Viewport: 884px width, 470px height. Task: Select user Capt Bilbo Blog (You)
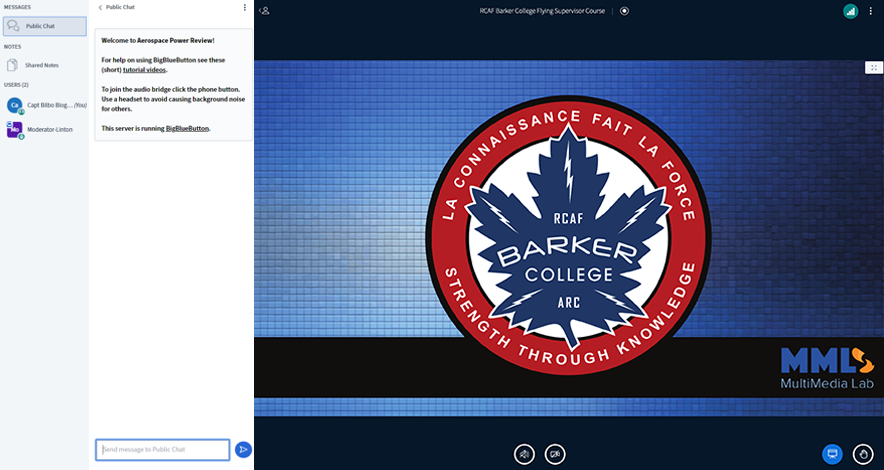tap(45, 105)
